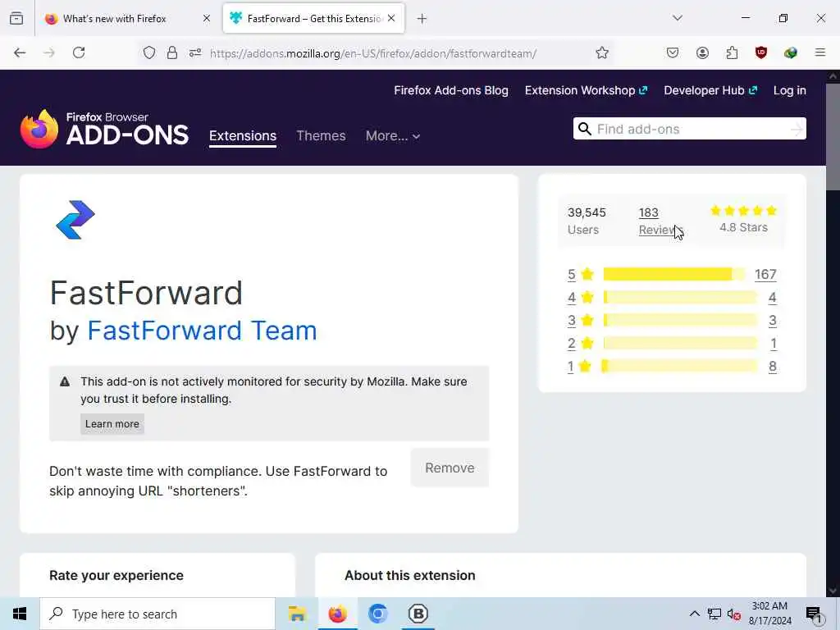
Task: Click the Remove button
Action: click(450, 468)
